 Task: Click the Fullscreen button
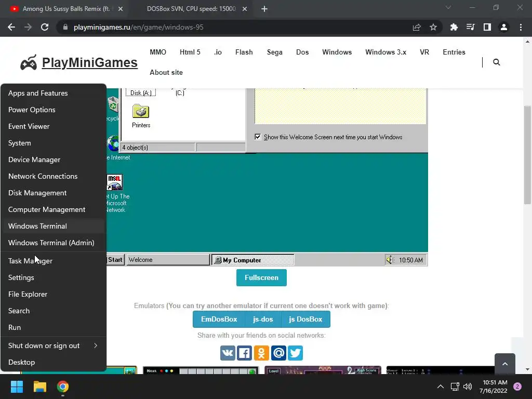261,277
